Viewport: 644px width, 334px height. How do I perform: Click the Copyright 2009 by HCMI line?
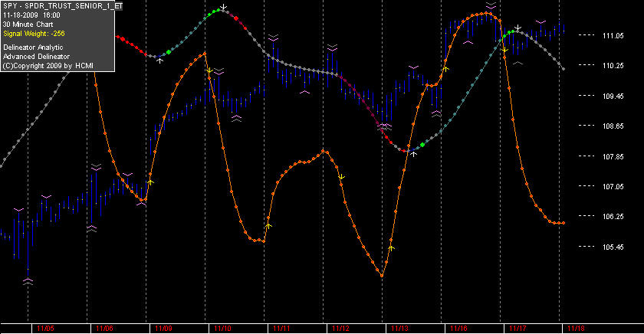[48, 66]
